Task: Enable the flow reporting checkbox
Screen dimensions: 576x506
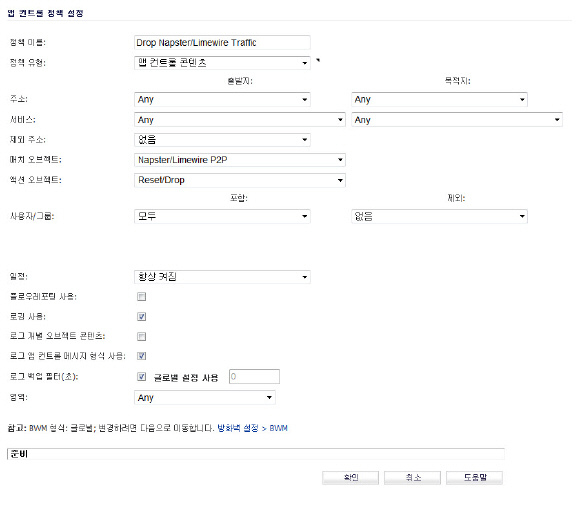Action: pos(141,297)
